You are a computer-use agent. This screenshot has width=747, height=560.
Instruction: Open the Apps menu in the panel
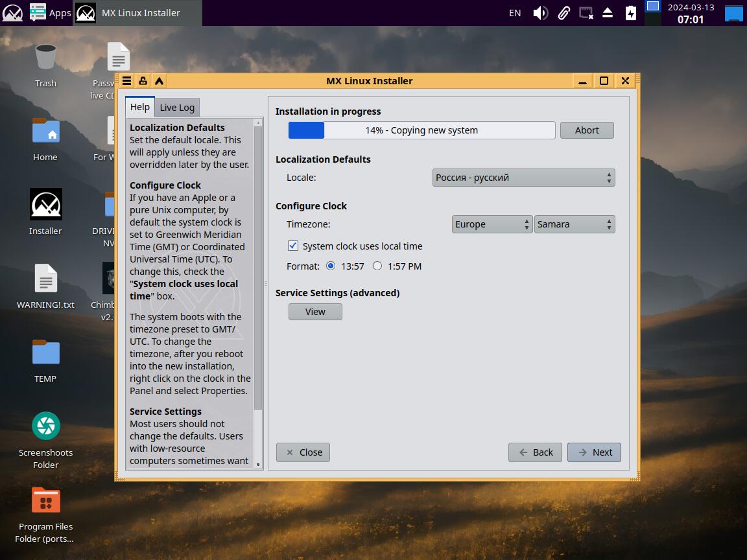50,13
